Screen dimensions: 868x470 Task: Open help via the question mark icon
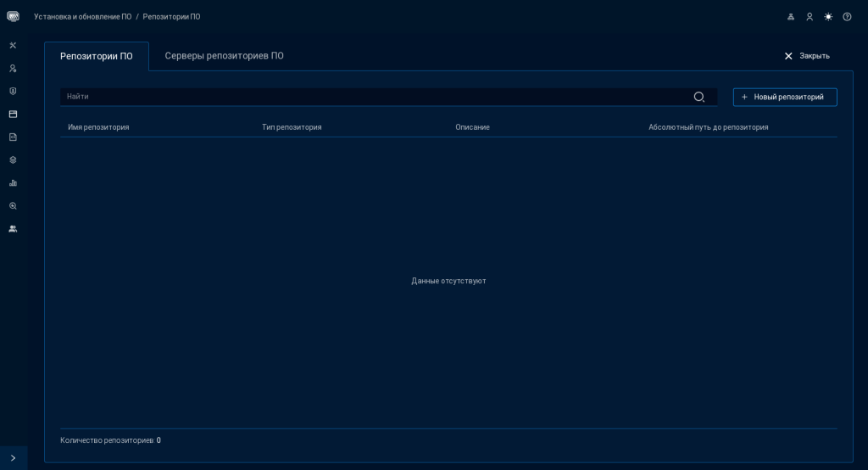tap(847, 17)
